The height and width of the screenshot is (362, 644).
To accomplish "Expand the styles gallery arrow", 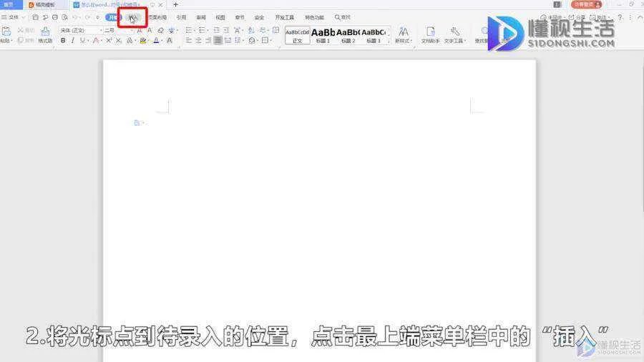I will click(x=389, y=41).
